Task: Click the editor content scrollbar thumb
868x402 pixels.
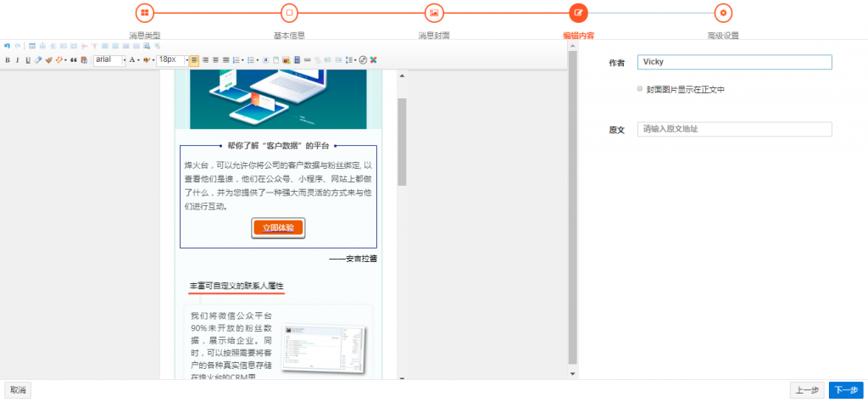Action: tap(402, 142)
